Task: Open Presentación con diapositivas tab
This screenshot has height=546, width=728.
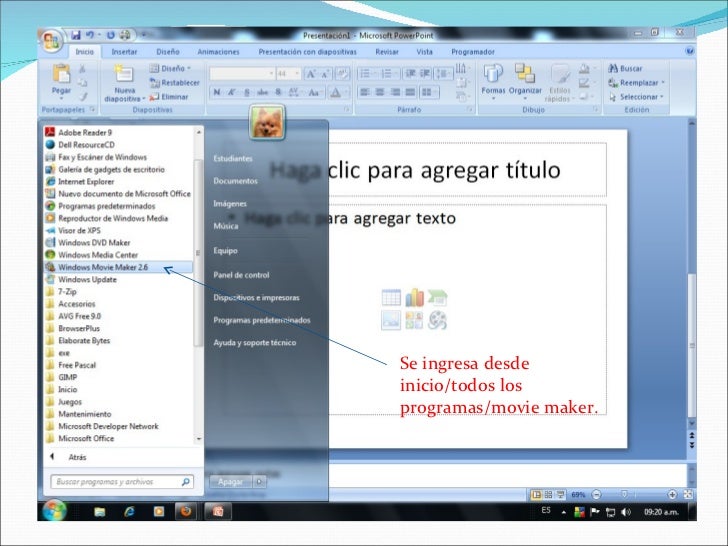Action: click(x=307, y=52)
